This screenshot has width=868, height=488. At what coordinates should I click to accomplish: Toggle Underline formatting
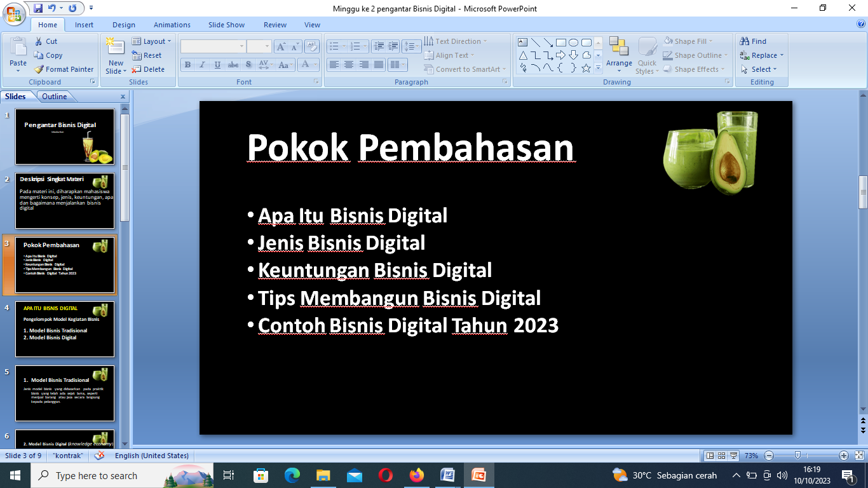click(x=218, y=65)
